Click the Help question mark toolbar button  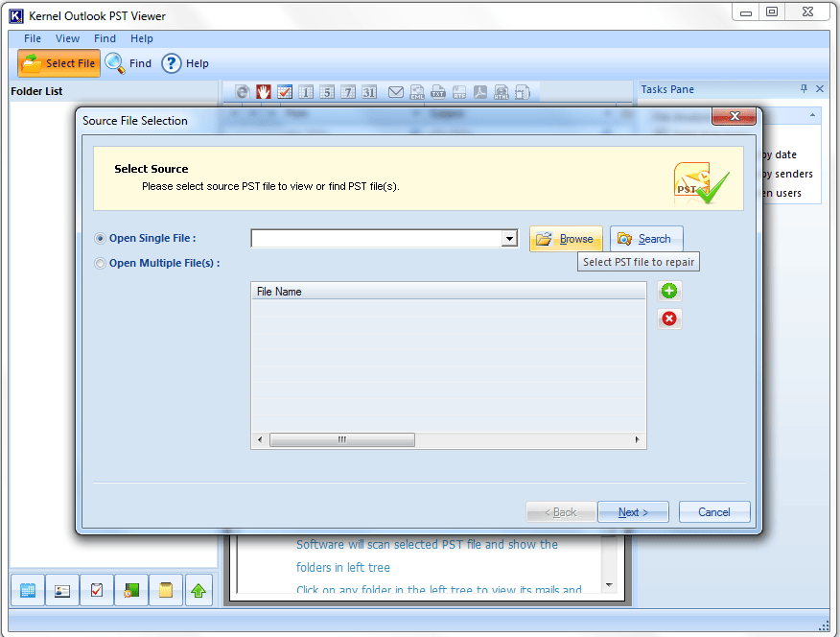point(185,63)
